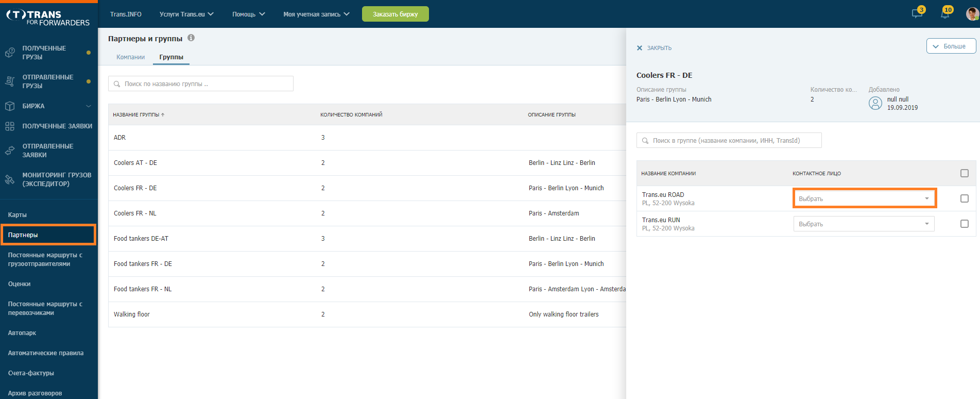980x399 pixels.
Task: Select the Coolers FR - NL group row
Action: [367, 213]
